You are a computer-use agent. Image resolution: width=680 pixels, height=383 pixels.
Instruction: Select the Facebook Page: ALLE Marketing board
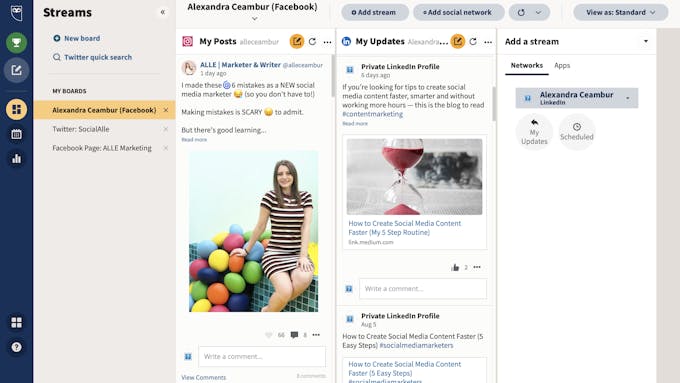[x=102, y=148]
